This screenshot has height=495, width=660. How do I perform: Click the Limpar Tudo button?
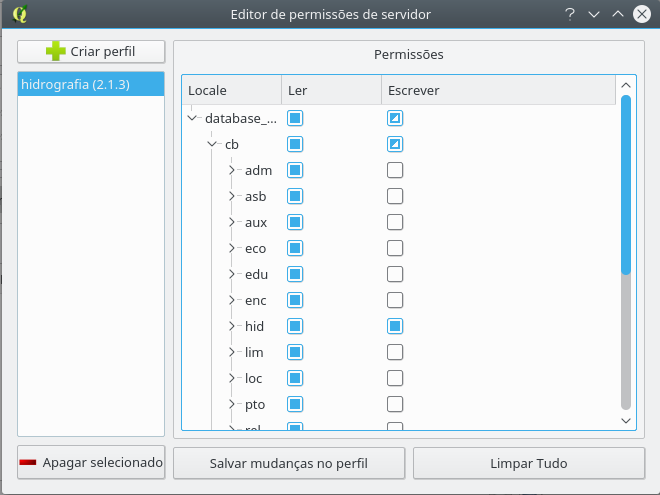529,463
